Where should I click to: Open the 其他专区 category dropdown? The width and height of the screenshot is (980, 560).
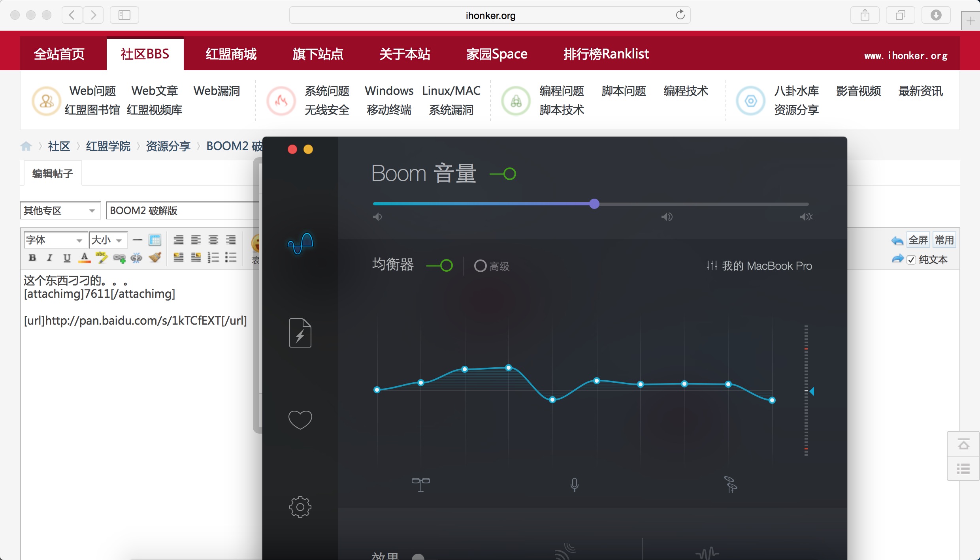point(60,210)
